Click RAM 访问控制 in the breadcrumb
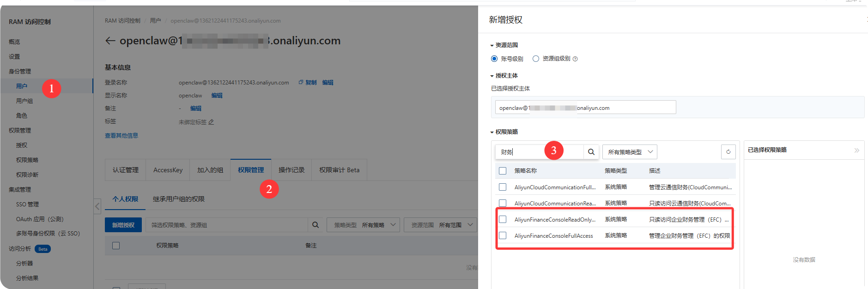Screen dimensions: 868x289 coord(122,21)
